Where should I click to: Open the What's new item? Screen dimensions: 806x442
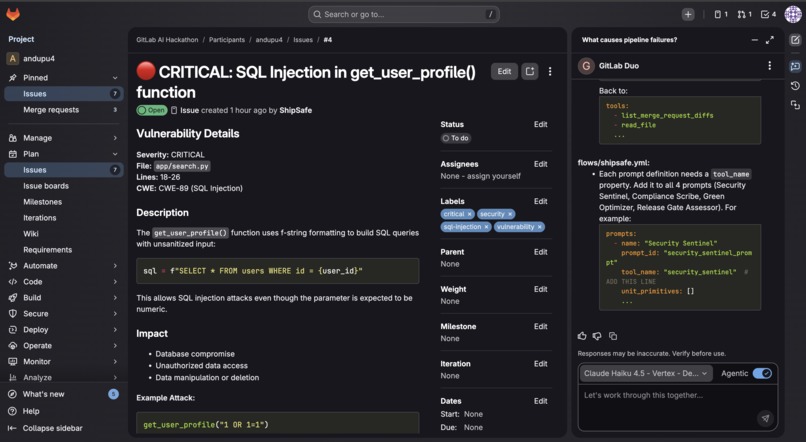(64, 394)
